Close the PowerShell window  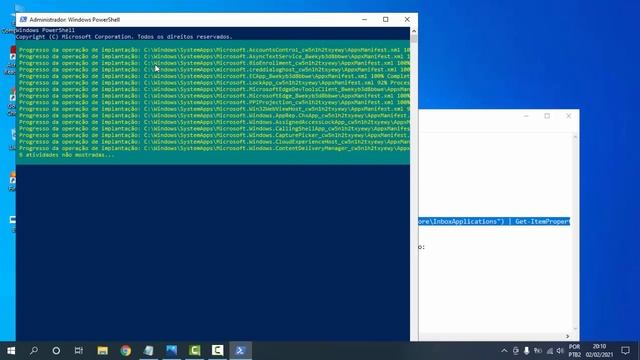[x=407, y=20]
